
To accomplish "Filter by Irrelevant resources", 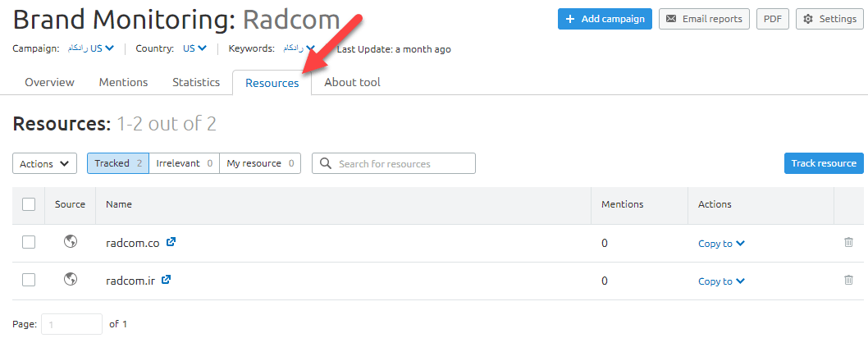I will point(185,163).
